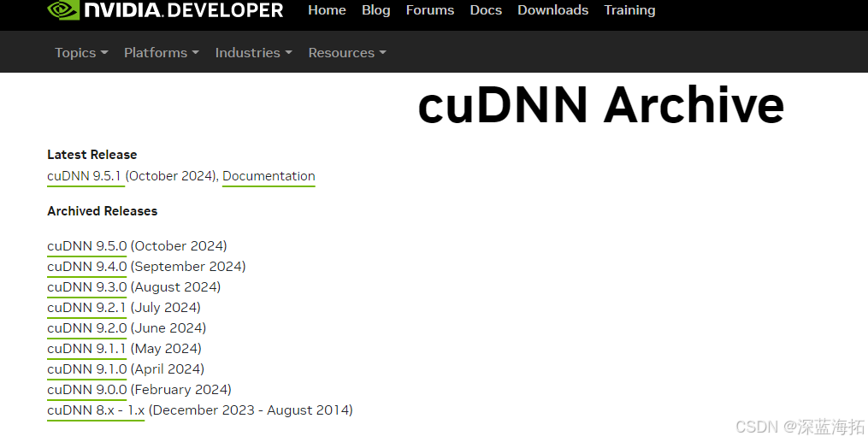The width and height of the screenshot is (868, 442).
Task: Open cuDNN 9.0.0 release link
Action: (87, 389)
